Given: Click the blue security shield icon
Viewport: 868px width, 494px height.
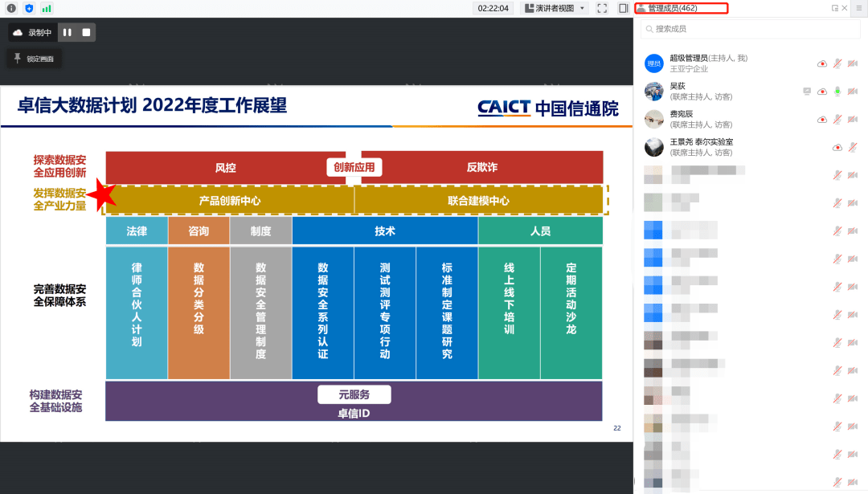Looking at the screenshot, I should pyautogui.click(x=29, y=8).
